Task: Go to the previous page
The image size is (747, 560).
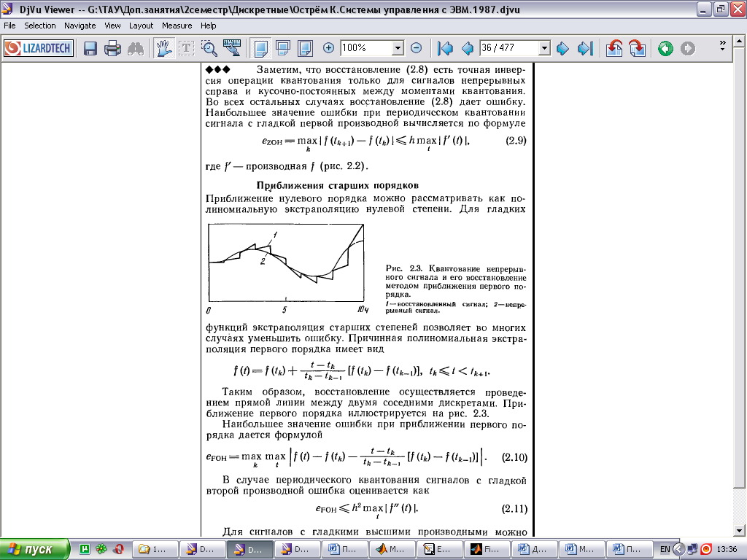Action: (468, 48)
